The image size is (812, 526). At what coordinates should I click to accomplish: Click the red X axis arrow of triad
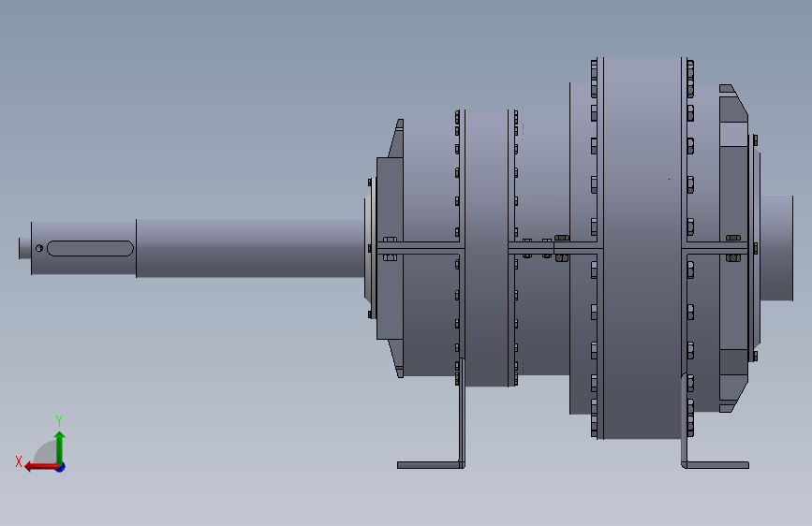click(40, 467)
